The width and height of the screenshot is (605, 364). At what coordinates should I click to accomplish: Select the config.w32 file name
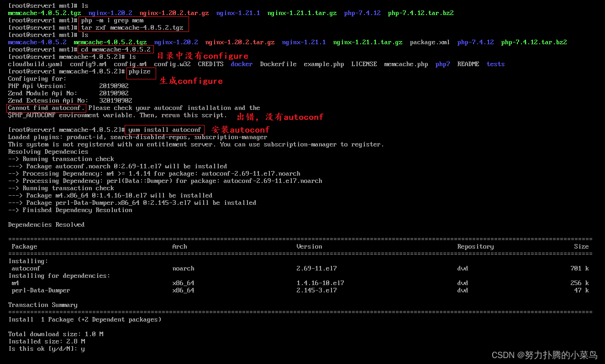(172, 64)
